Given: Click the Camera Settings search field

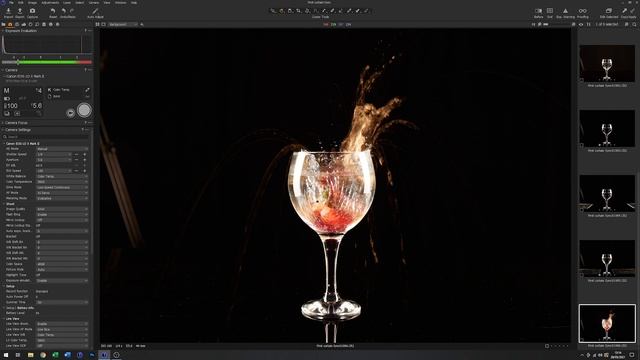Looking at the screenshot, I should (x=46, y=137).
